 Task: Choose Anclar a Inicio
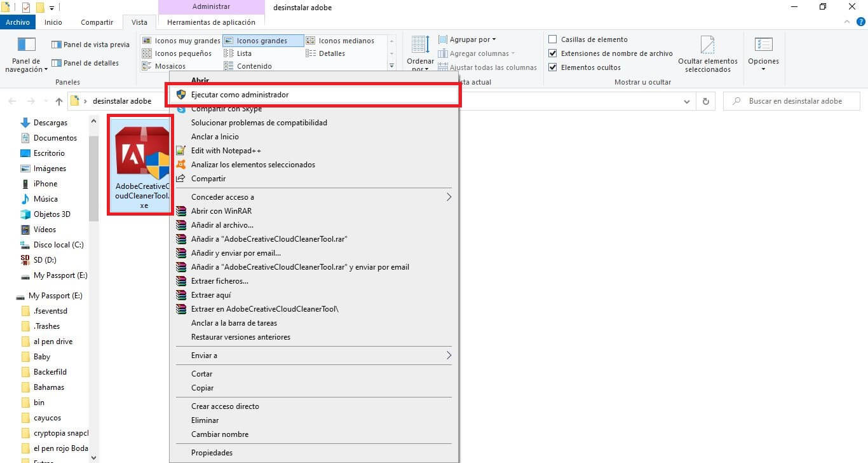215,137
